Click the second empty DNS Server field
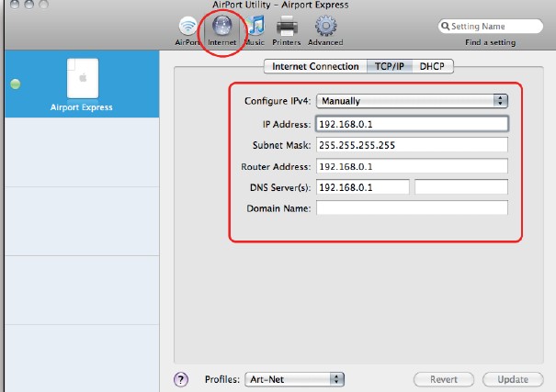Viewport: 556px width, 392px height. pos(461,187)
